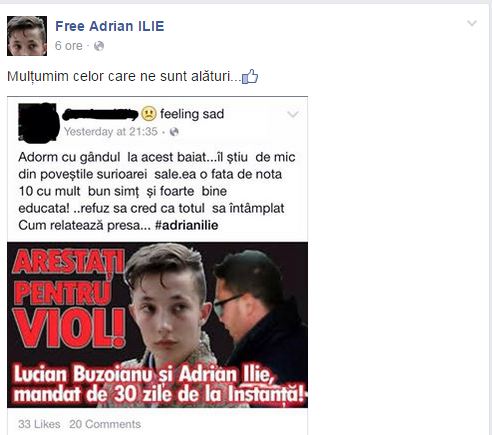Click the Free Adrian ILIE page name
This screenshot has height=435, width=492.
tap(110, 26)
